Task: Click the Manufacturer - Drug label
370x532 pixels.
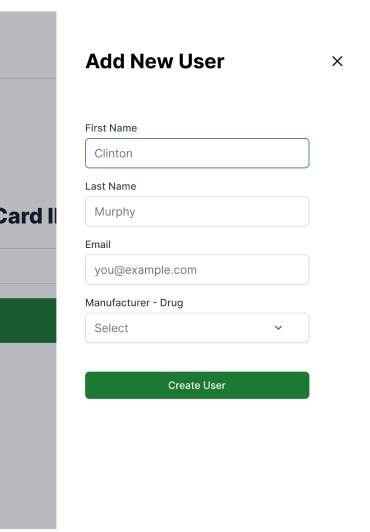Action: [134, 303]
